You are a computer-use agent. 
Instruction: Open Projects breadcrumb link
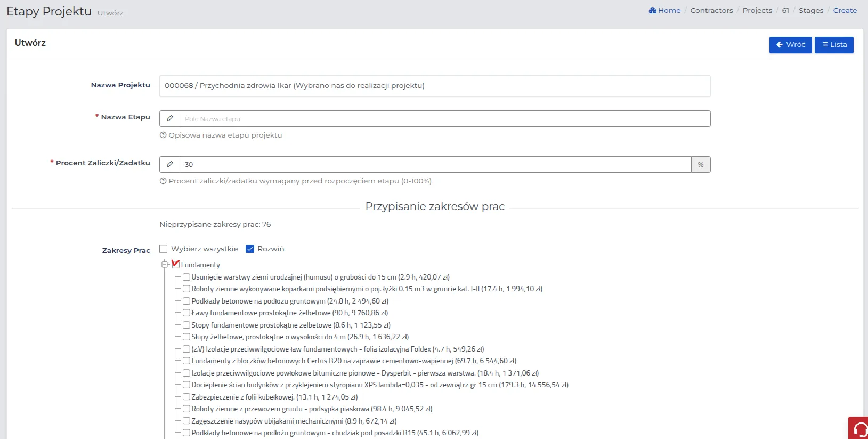click(757, 11)
